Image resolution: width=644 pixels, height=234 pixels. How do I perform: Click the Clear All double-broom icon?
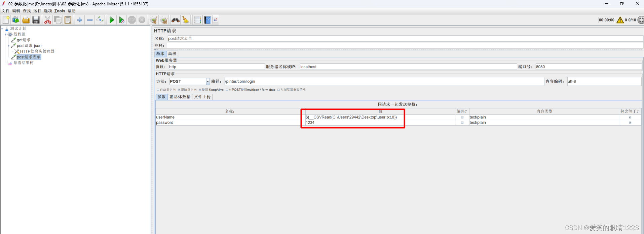coord(164,20)
